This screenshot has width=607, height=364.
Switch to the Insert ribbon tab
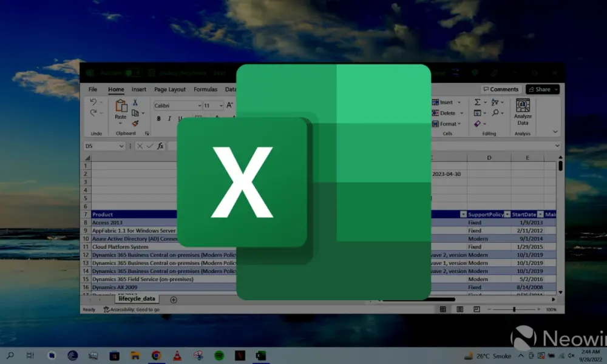139,90
